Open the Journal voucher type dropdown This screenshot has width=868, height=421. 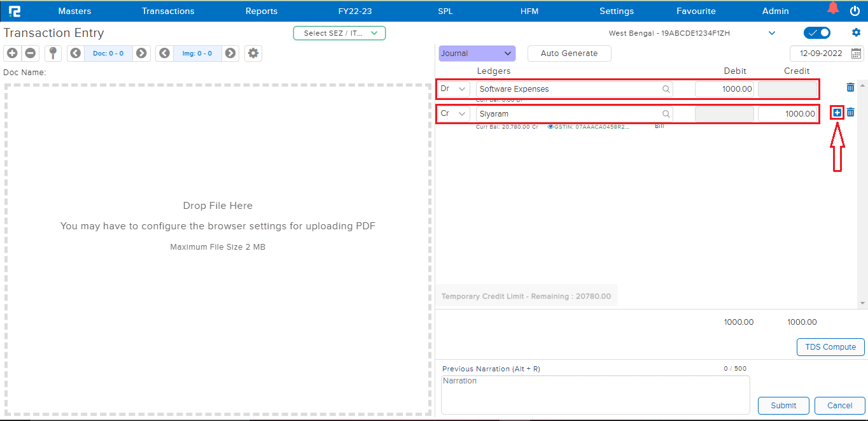click(x=477, y=54)
